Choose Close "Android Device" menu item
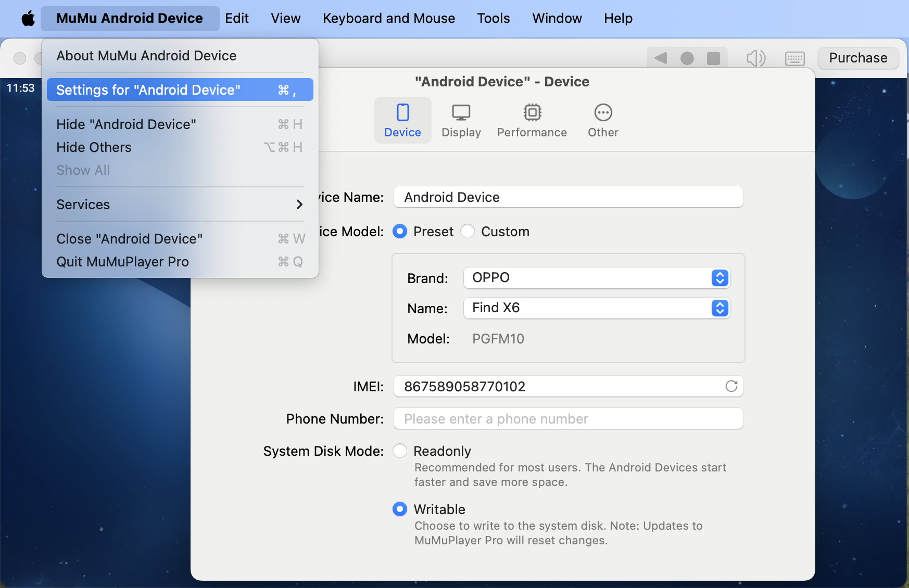The width and height of the screenshot is (909, 588). (x=180, y=239)
